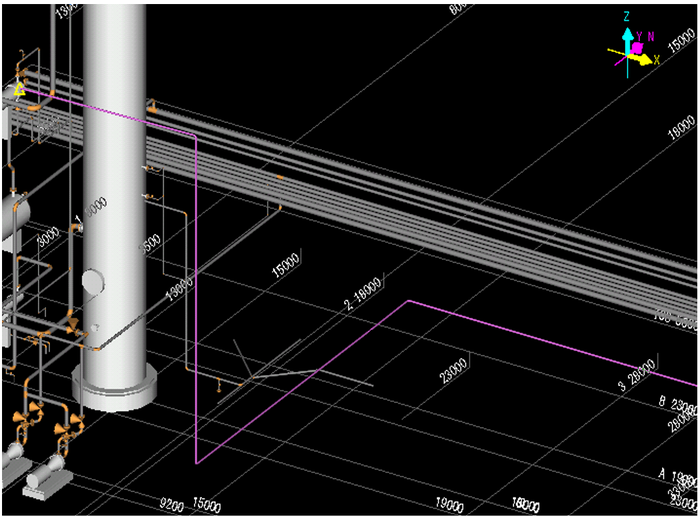Click the yellow X axis arrow on triad
The height and width of the screenshot is (517, 700).
coord(644,60)
